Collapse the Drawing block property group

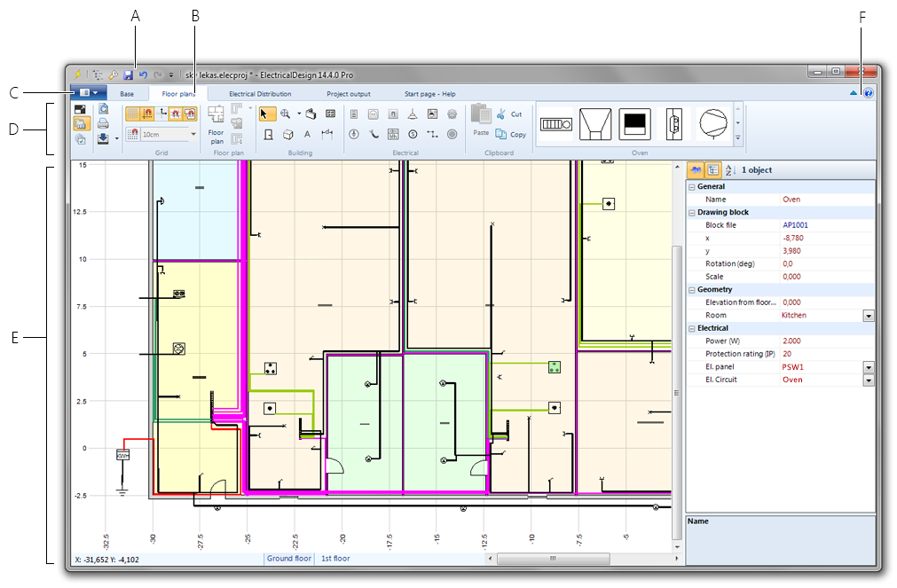point(691,212)
